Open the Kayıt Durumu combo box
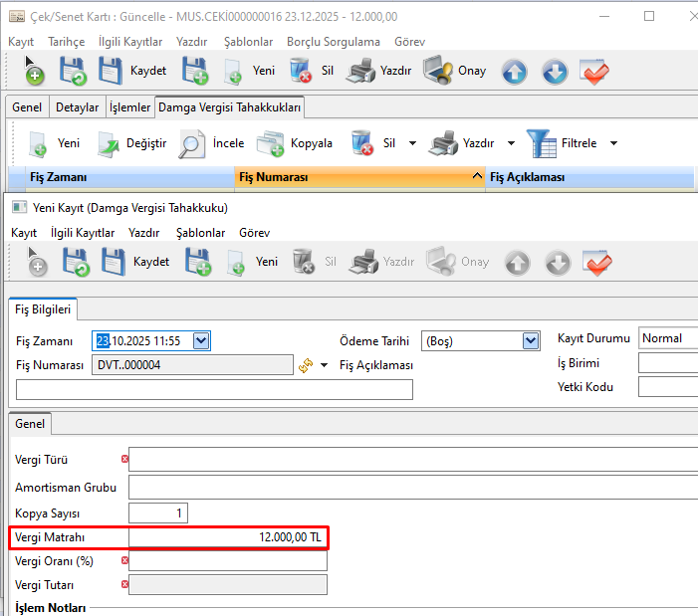698x616 pixels. [667, 338]
